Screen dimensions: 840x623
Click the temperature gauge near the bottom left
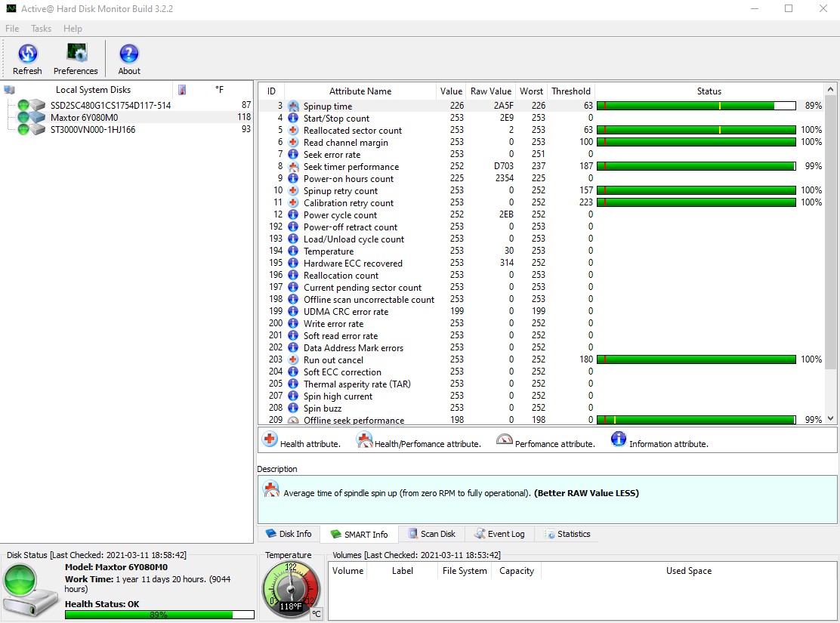[x=291, y=588]
